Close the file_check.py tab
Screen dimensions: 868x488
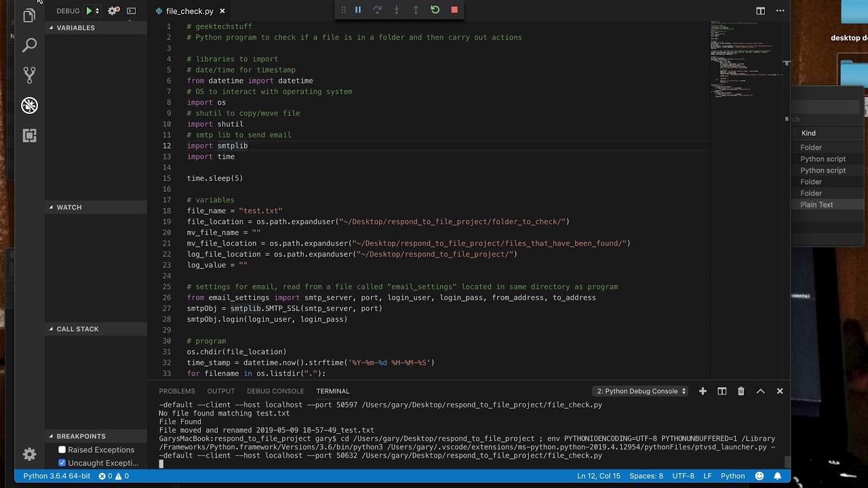[x=222, y=11]
